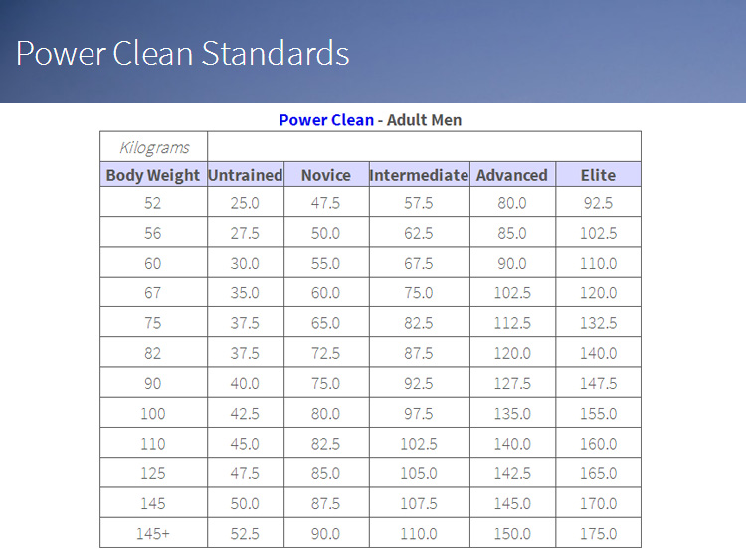The image size is (746, 560).
Task: Select body weight cell 75
Action: click(153, 323)
